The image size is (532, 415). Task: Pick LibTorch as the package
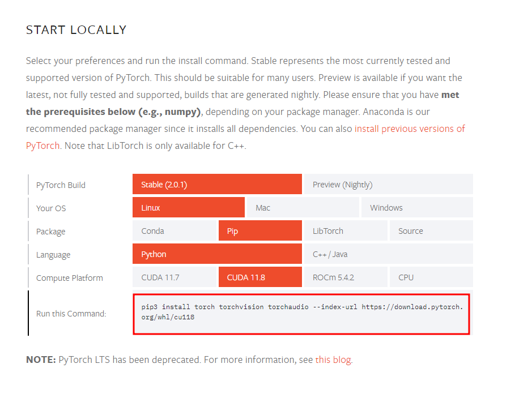pyautogui.click(x=346, y=231)
